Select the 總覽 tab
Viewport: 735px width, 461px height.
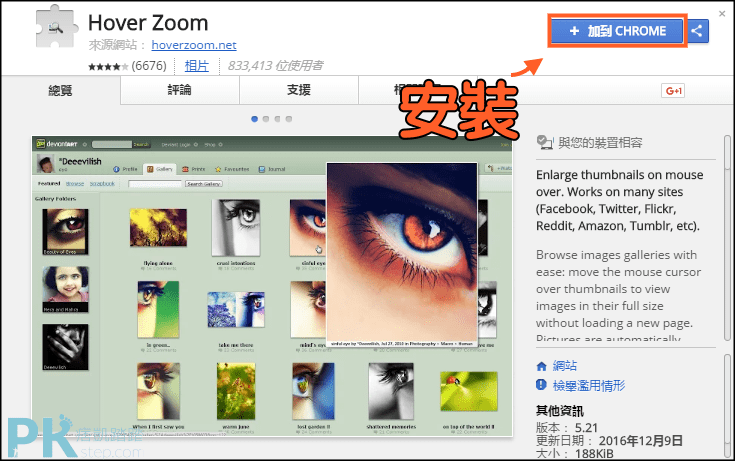tap(60, 90)
